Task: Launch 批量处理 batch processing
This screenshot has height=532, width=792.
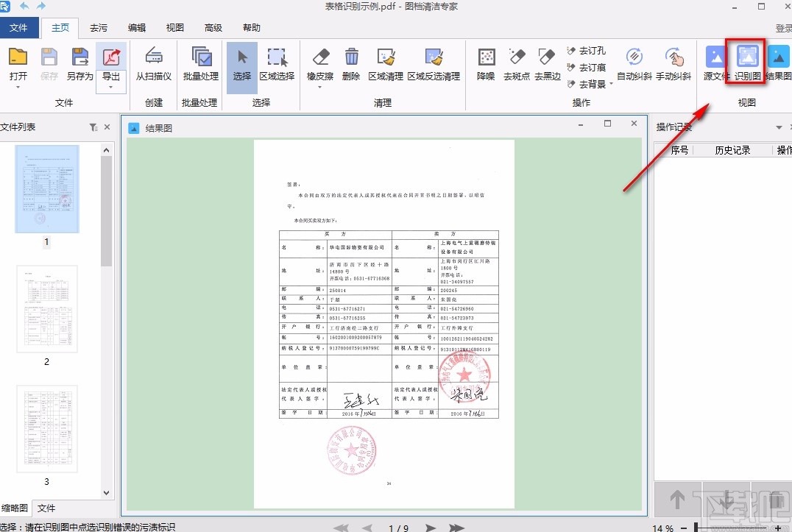Action: pyautogui.click(x=200, y=63)
